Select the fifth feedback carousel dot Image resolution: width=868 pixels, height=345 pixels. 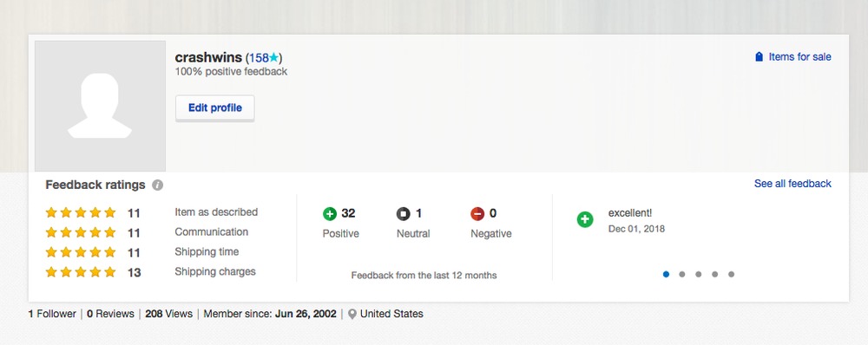pos(731,274)
